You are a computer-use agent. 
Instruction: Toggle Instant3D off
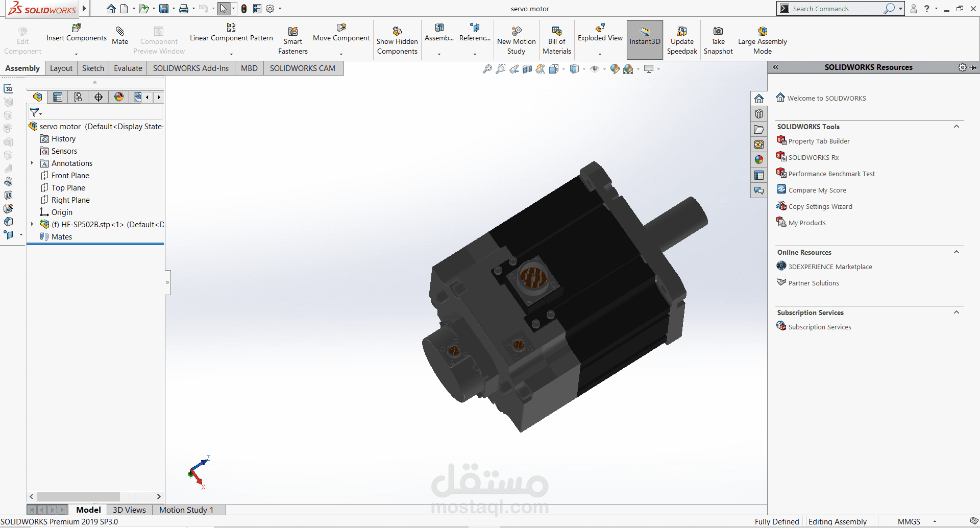[645, 40]
